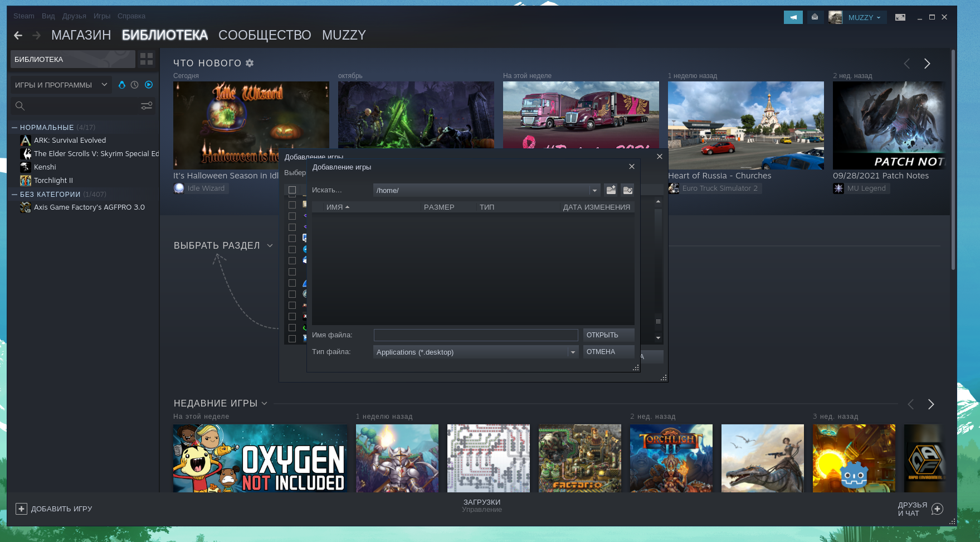Sort file list by ДАТА ИЗМЕНЕНИЯ column
This screenshot has height=542, width=980.
596,207
